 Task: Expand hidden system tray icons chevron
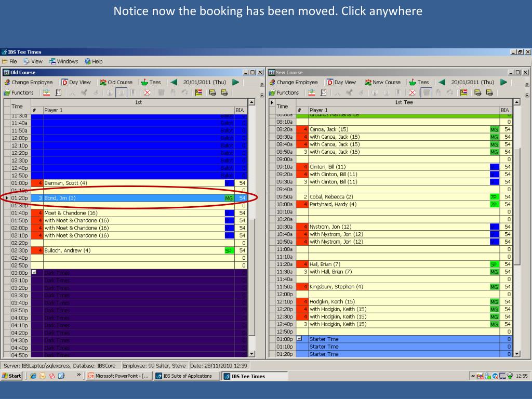(x=473, y=376)
